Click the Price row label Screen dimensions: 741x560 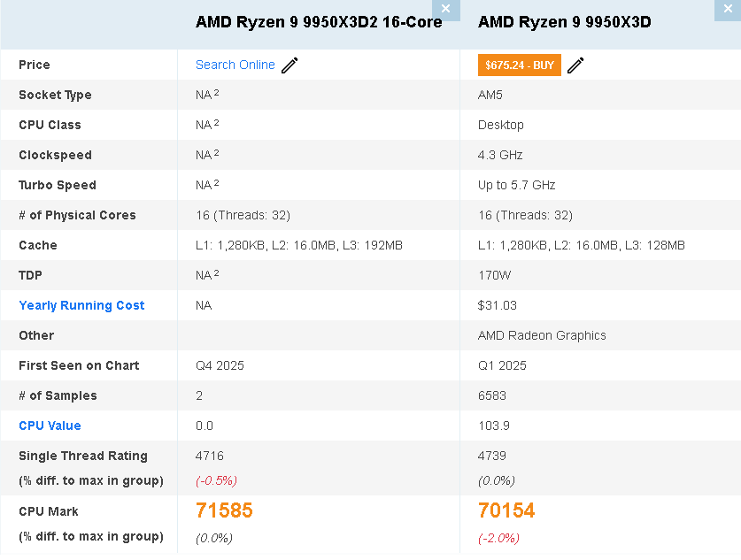[34, 65]
